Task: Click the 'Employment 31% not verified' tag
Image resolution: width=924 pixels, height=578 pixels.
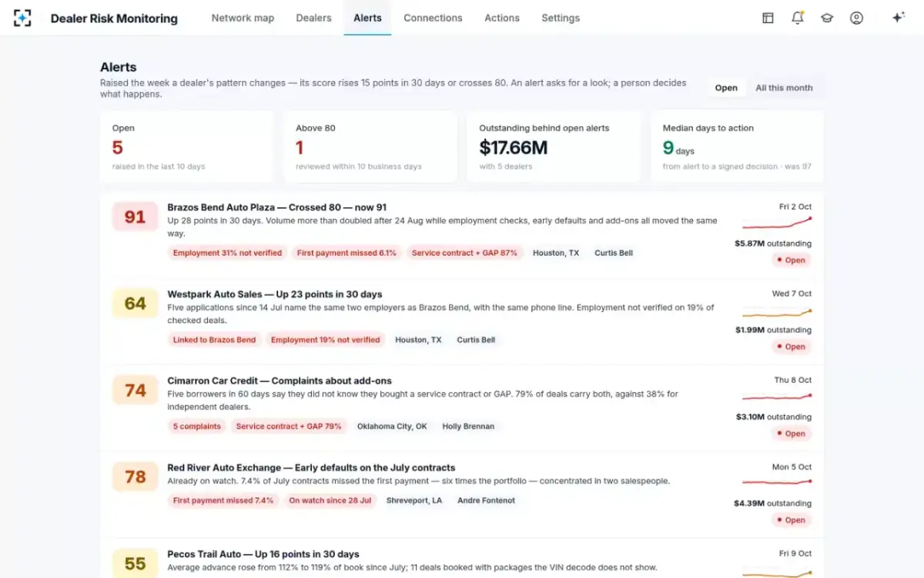Action: 227,253
